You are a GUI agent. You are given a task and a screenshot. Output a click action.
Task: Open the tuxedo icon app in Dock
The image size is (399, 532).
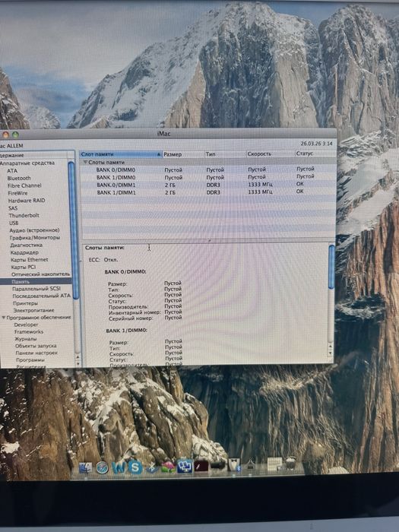[234, 464]
